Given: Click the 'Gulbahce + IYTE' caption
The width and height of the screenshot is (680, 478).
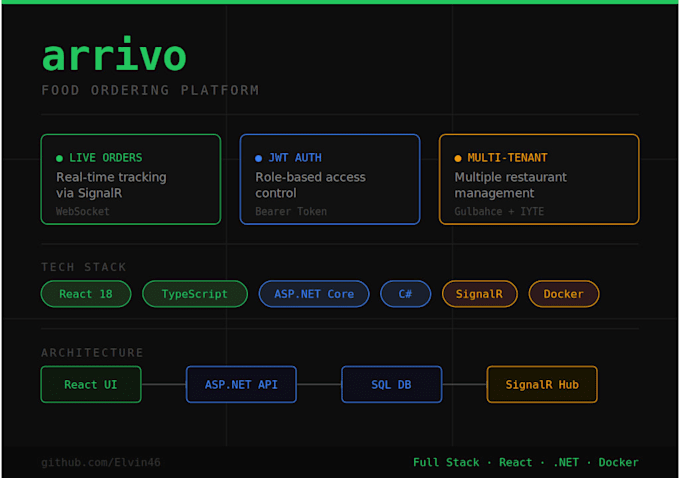Looking at the screenshot, I should pos(499,212).
